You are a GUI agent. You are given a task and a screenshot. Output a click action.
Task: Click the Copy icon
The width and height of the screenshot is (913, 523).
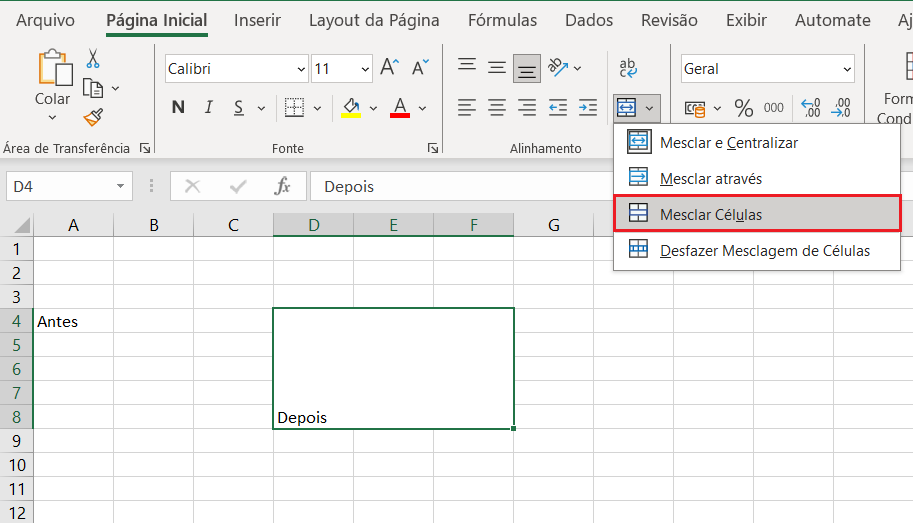93,88
